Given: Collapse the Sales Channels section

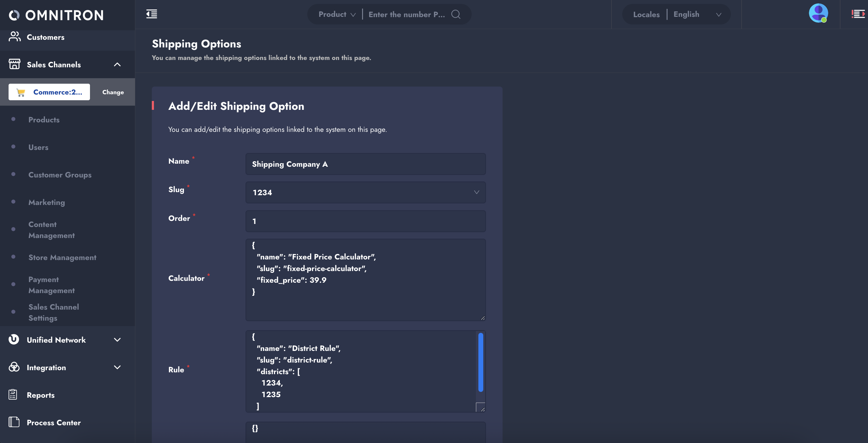Looking at the screenshot, I should tap(117, 64).
